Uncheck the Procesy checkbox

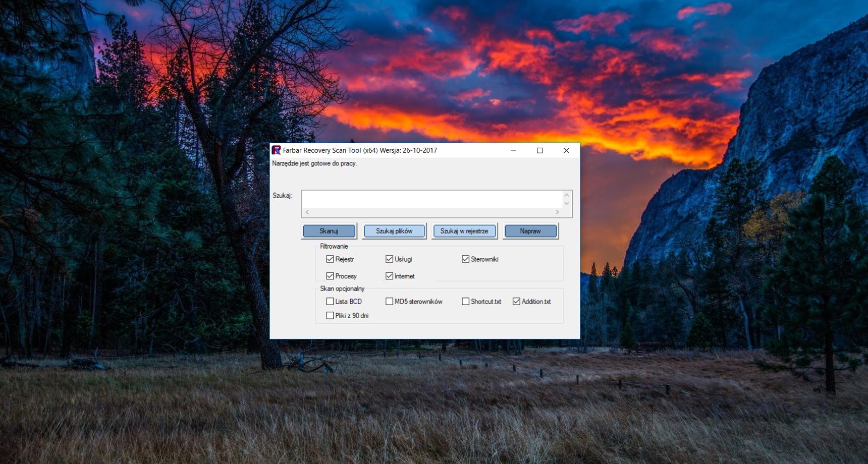[x=330, y=276]
